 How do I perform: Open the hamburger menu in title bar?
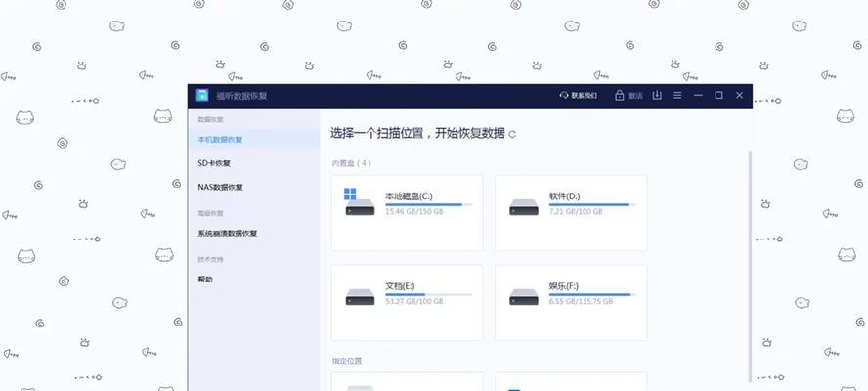click(x=677, y=95)
